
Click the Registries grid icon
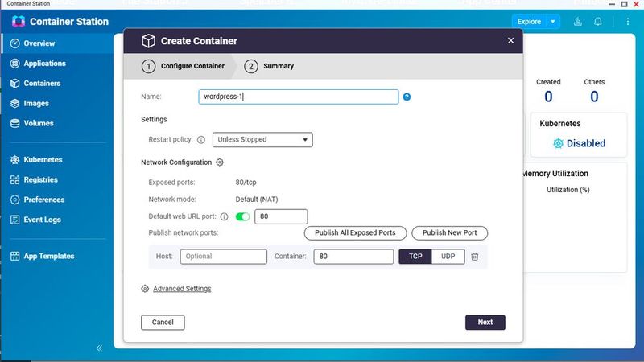pyautogui.click(x=14, y=179)
